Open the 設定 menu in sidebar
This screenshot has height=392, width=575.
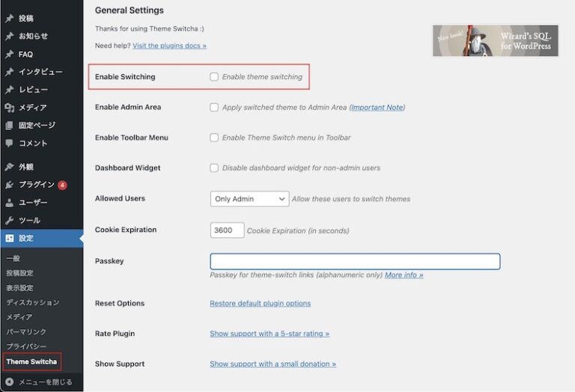(26, 239)
